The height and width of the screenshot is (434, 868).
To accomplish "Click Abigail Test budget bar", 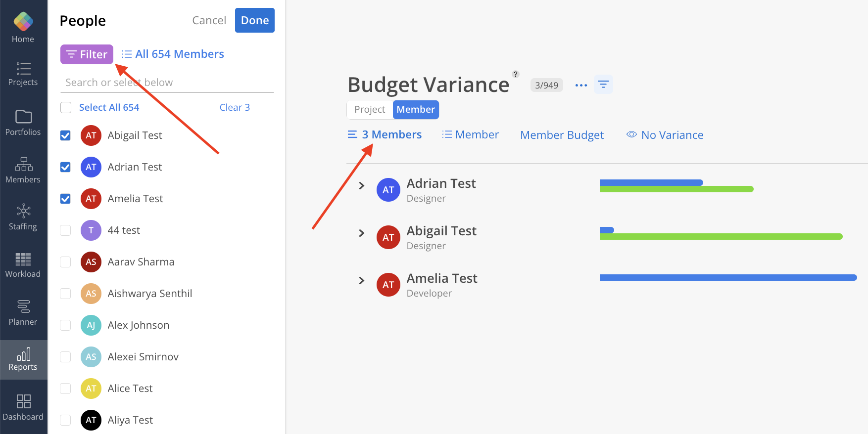I will 721,233.
